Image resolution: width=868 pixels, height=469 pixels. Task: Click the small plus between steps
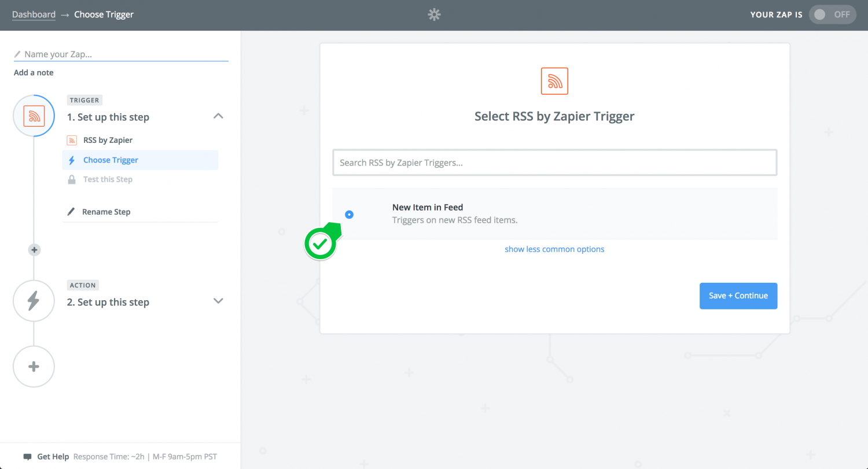(34, 250)
